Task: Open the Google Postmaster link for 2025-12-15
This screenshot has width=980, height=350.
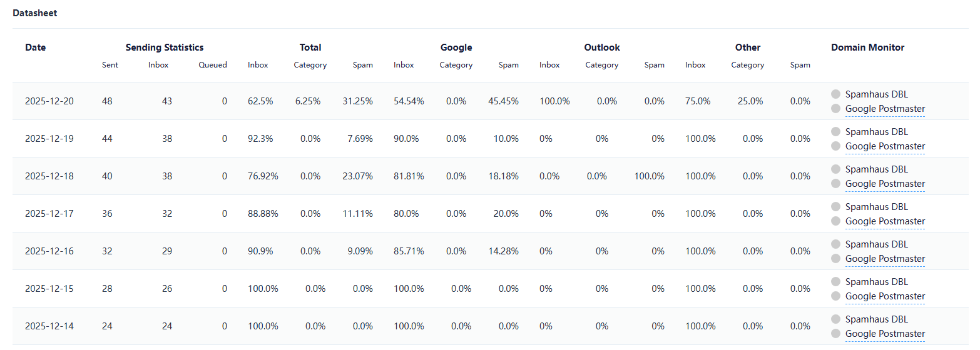Action: point(885,296)
